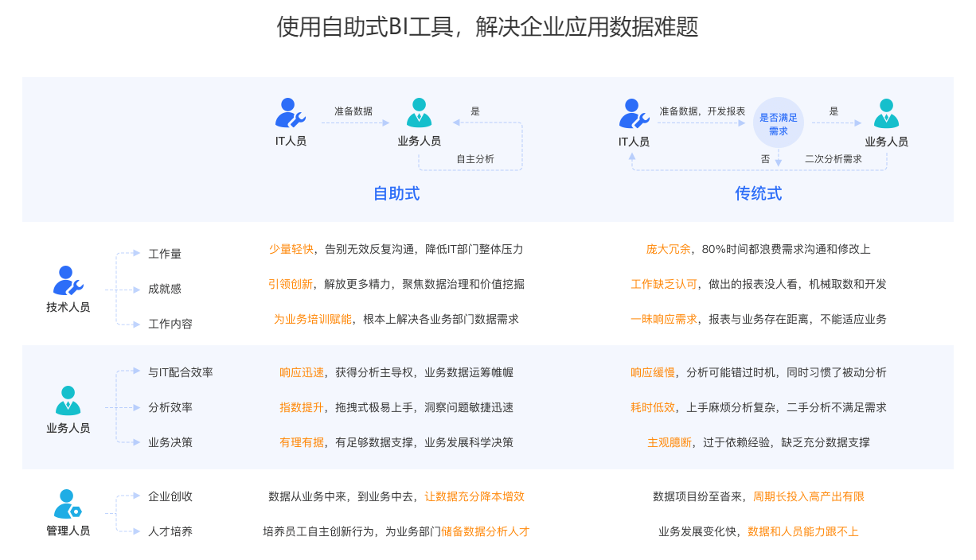976x560 pixels.
Task: Click the 是否满足需求 decision circle
Action: (x=778, y=124)
